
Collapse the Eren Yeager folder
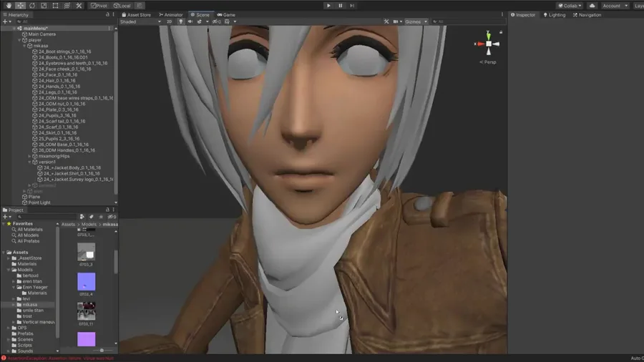point(14,288)
